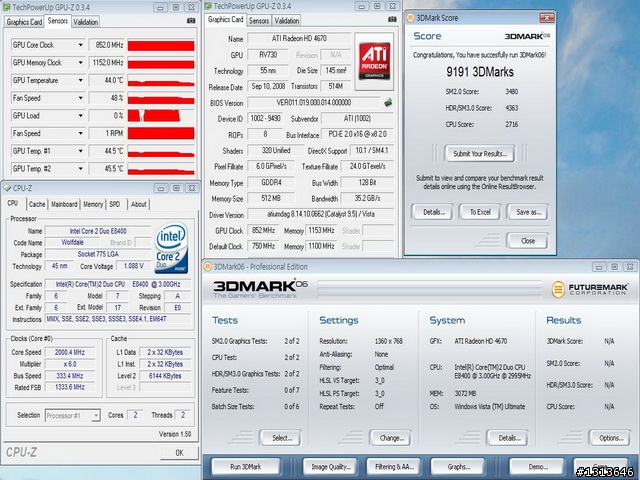Open the SPD tab in CPU-Z

coord(115,204)
